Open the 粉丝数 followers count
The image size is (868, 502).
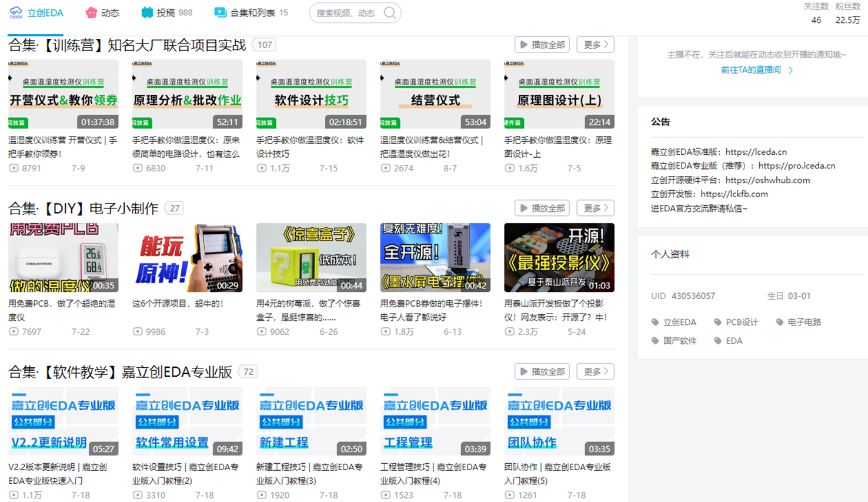(x=848, y=14)
